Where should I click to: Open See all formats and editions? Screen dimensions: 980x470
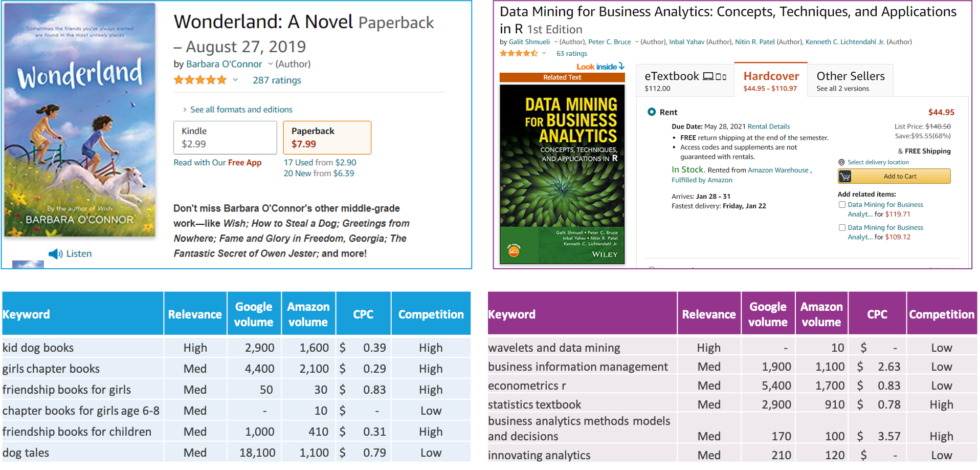(x=241, y=109)
